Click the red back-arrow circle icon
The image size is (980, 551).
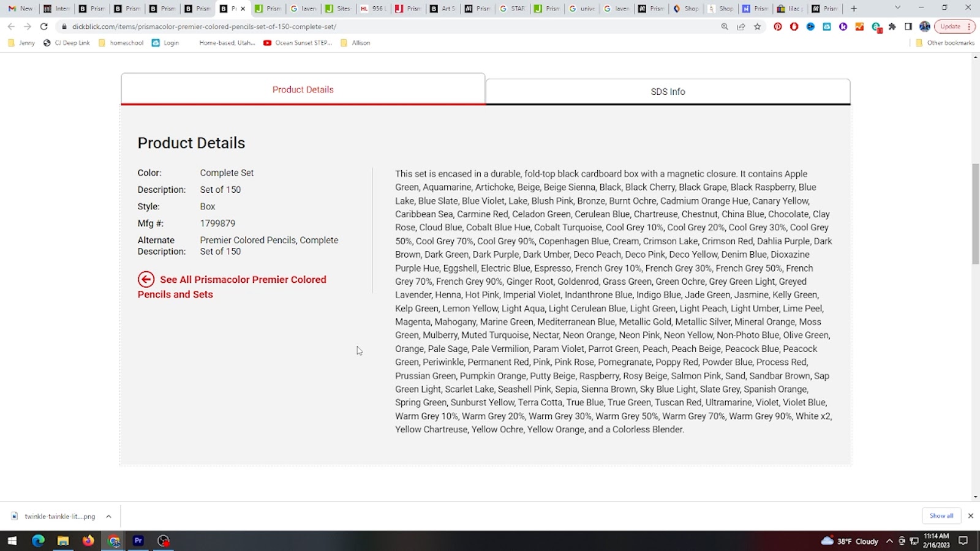(x=146, y=279)
